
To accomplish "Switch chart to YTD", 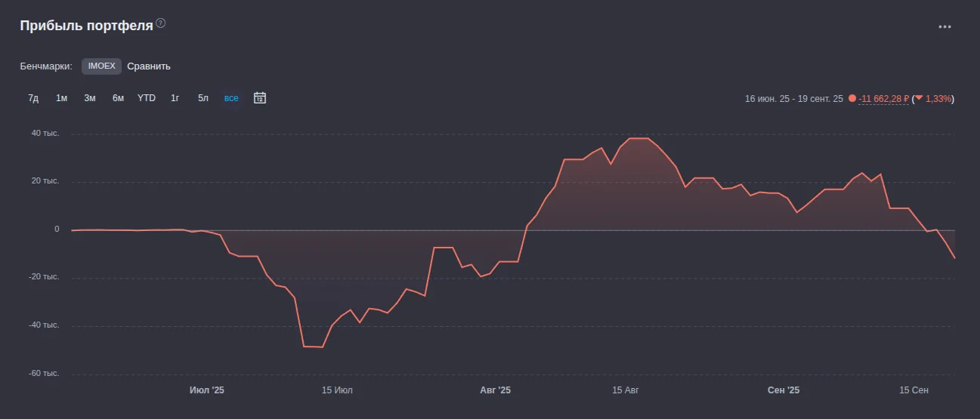I will pos(147,98).
